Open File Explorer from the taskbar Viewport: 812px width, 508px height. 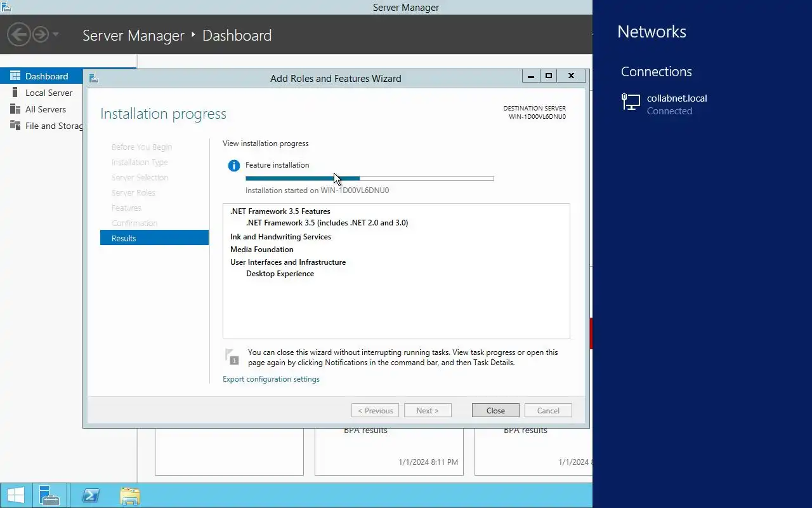(130, 495)
